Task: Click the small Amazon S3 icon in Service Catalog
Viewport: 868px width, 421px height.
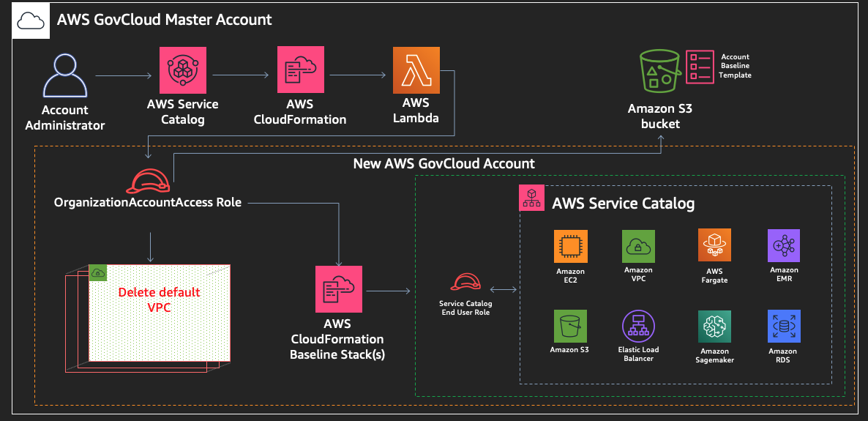Action: (570, 327)
